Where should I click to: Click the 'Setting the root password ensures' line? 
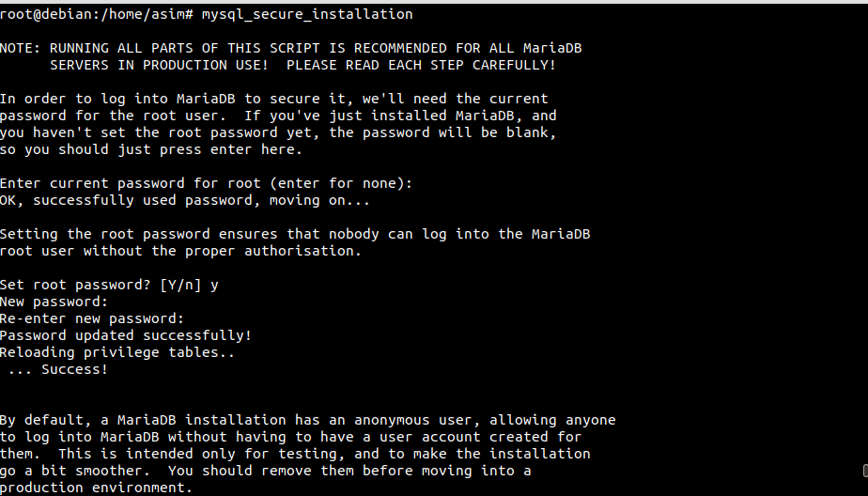pyautogui.click(x=294, y=234)
